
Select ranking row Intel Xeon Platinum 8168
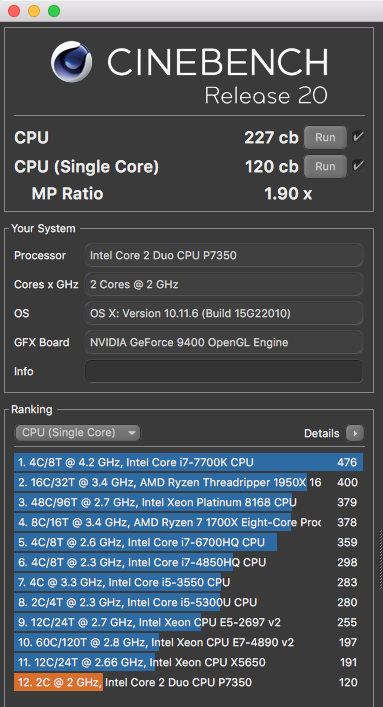click(x=189, y=502)
